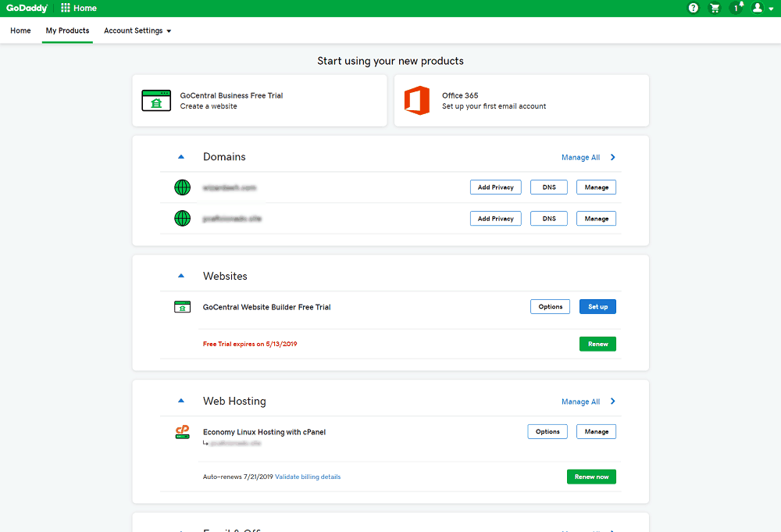
Task: Open the shopping cart icon
Action: (715, 8)
